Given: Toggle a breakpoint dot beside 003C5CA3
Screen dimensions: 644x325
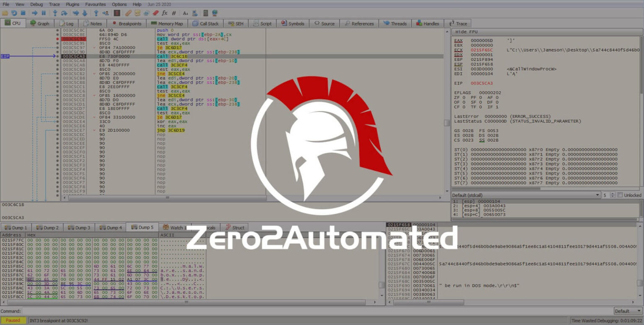Looking at the screenshot, I should (57, 56).
